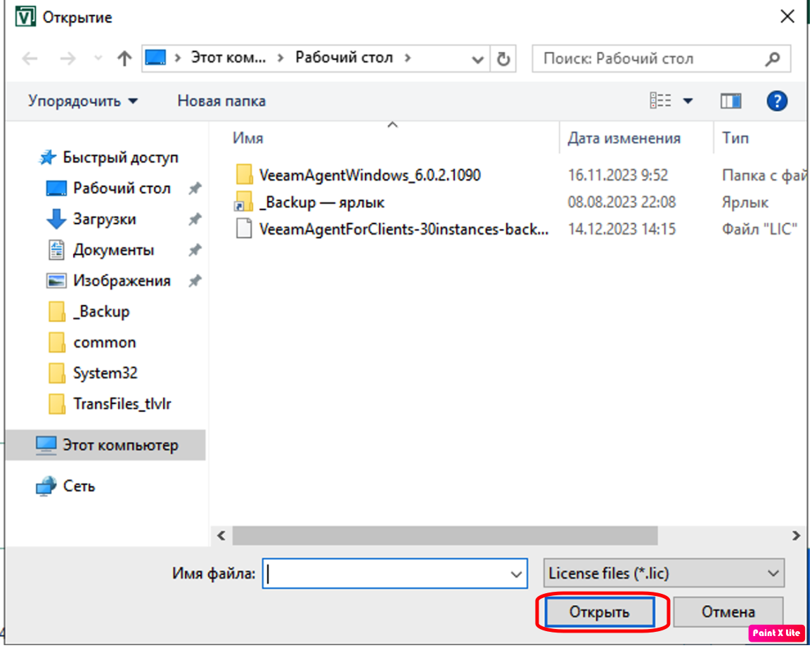Click the computer icon in address bar
This screenshot has width=812, height=648.
pyautogui.click(x=155, y=58)
